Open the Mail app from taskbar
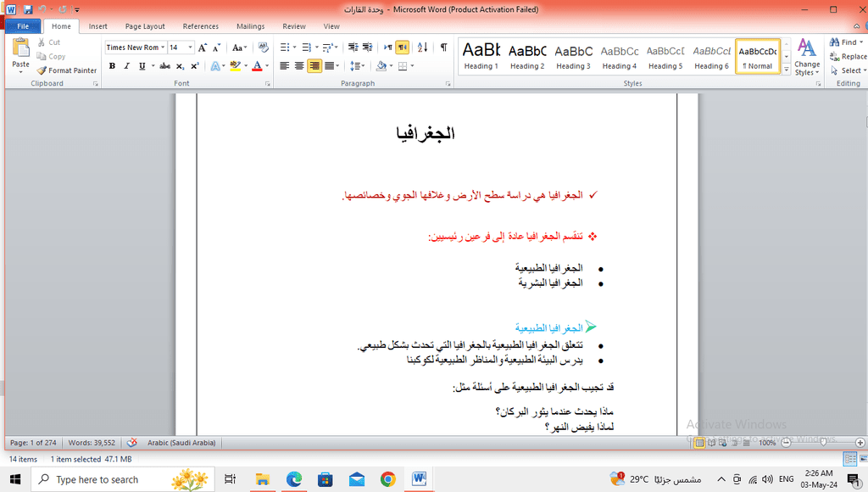 point(357,479)
